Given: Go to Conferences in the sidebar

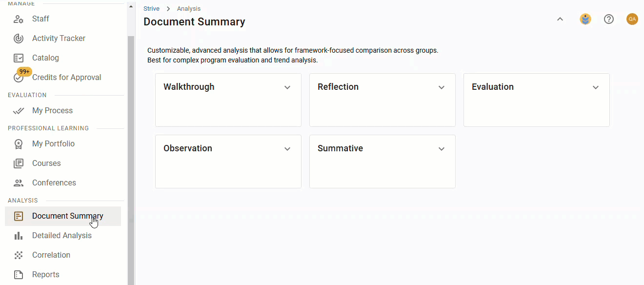Looking at the screenshot, I should coord(54,183).
